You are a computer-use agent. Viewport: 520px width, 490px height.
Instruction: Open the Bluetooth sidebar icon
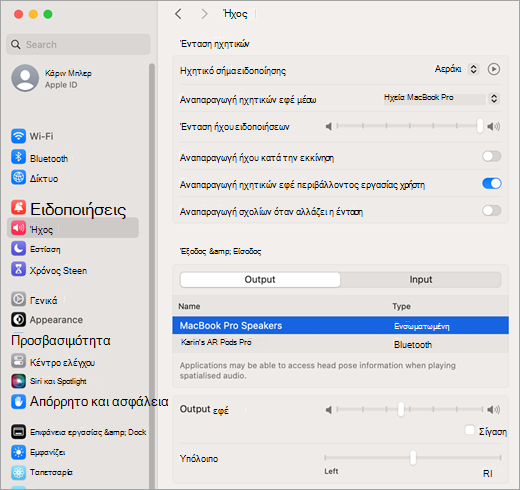tap(18, 157)
